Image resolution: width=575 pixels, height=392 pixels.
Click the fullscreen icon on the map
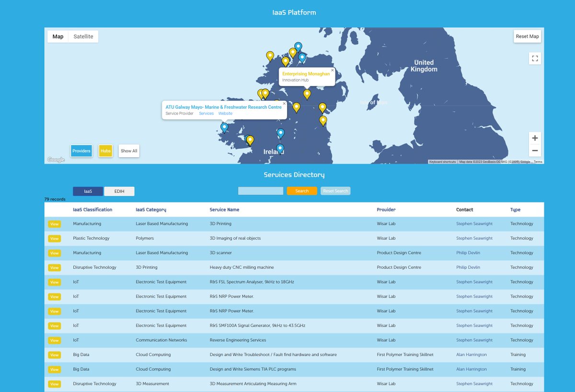[535, 58]
